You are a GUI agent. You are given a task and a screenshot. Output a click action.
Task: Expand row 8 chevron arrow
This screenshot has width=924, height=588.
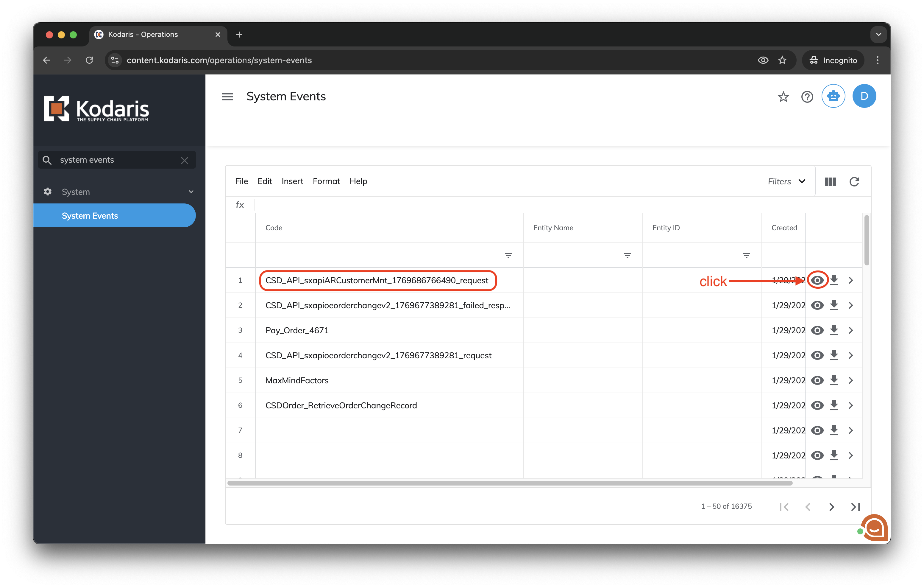pyautogui.click(x=851, y=455)
